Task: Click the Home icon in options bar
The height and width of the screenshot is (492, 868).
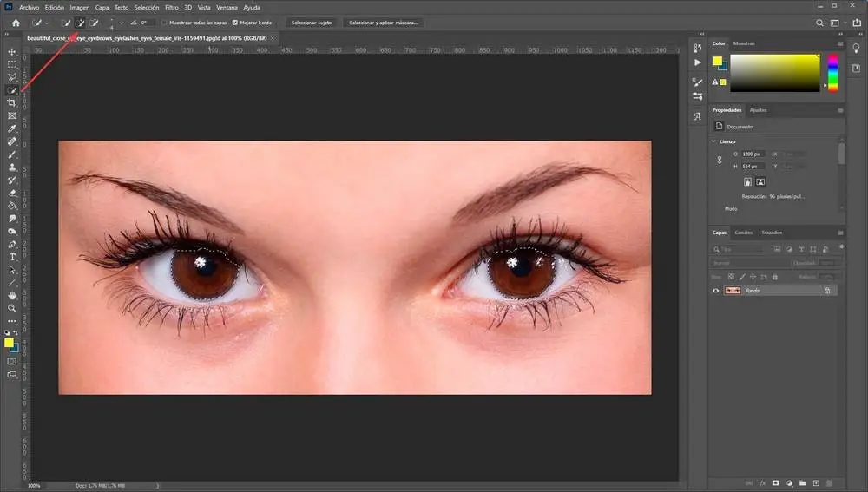Action: click(16, 23)
